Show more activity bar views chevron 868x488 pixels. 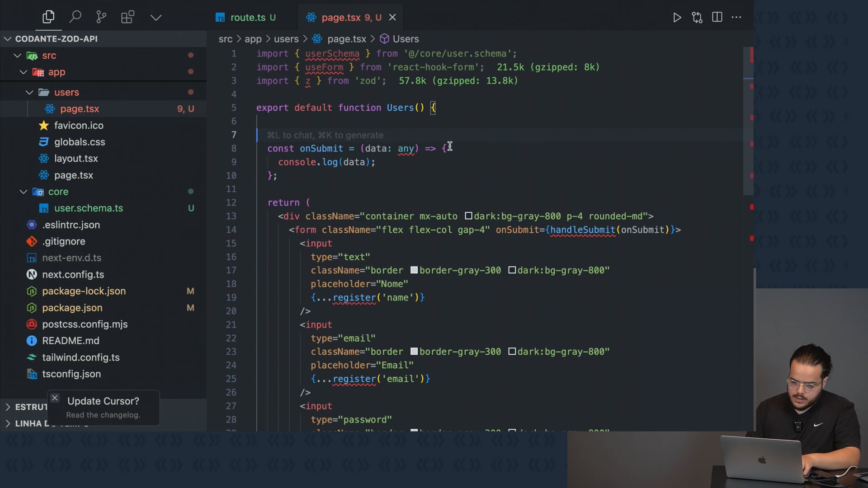click(x=156, y=17)
